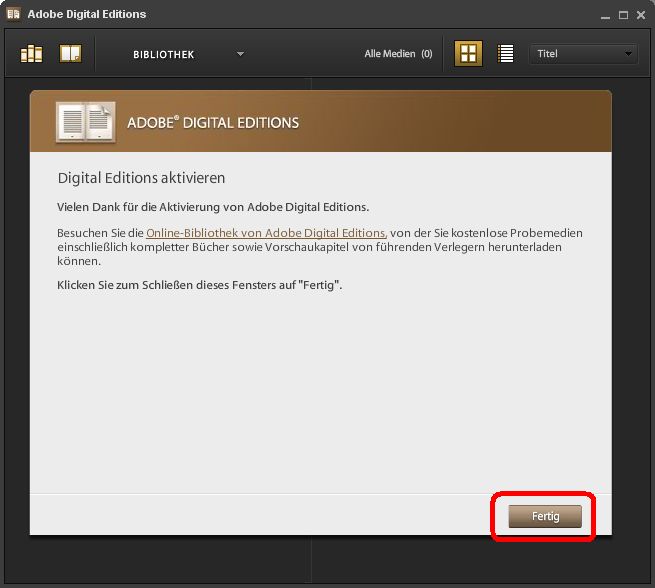This screenshot has width=655, height=588.
Task: Open the Online-Bibliothek von Adobe Digital Editions link
Action: pyautogui.click(x=266, y=233)
